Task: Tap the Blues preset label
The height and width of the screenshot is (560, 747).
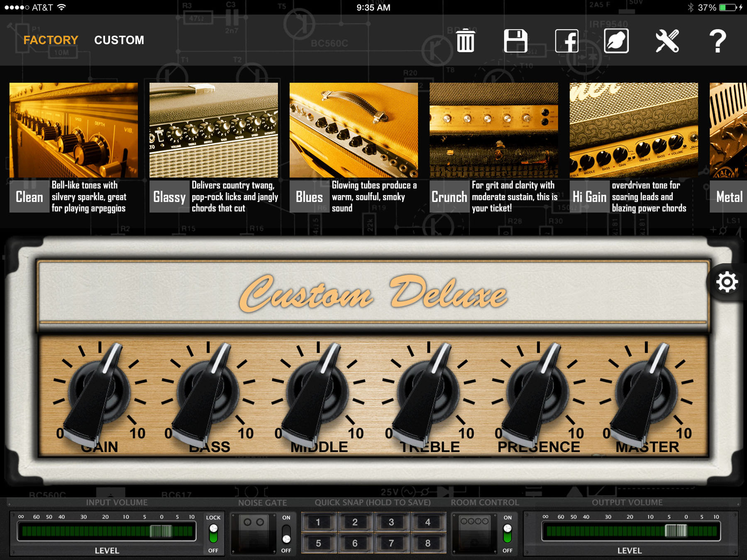Action: (309, 197)
